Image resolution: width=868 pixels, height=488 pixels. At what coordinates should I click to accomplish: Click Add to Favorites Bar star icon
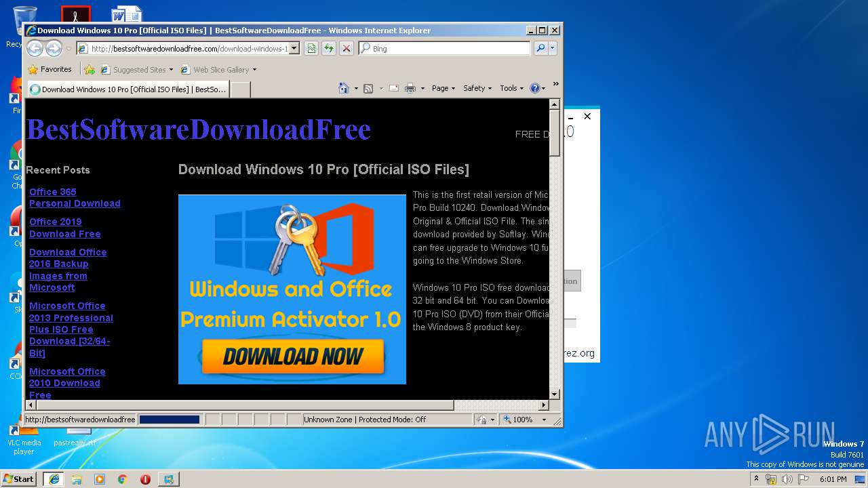(x=90, y=69)
